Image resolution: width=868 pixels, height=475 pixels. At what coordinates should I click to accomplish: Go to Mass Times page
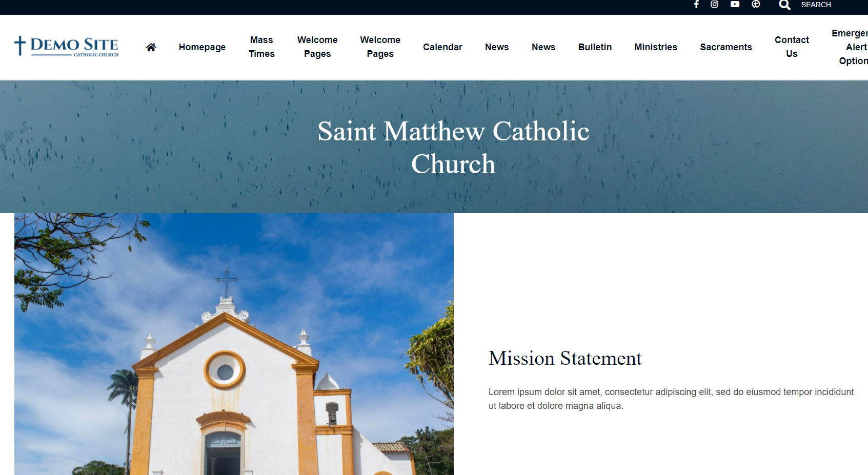[261, 47]
